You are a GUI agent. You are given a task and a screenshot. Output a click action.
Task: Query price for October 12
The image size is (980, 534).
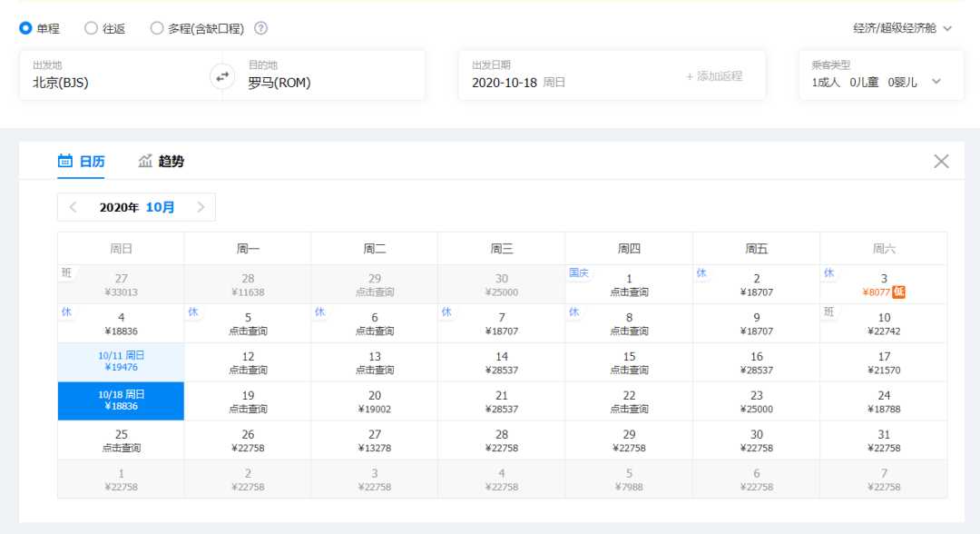click(248, 362)
